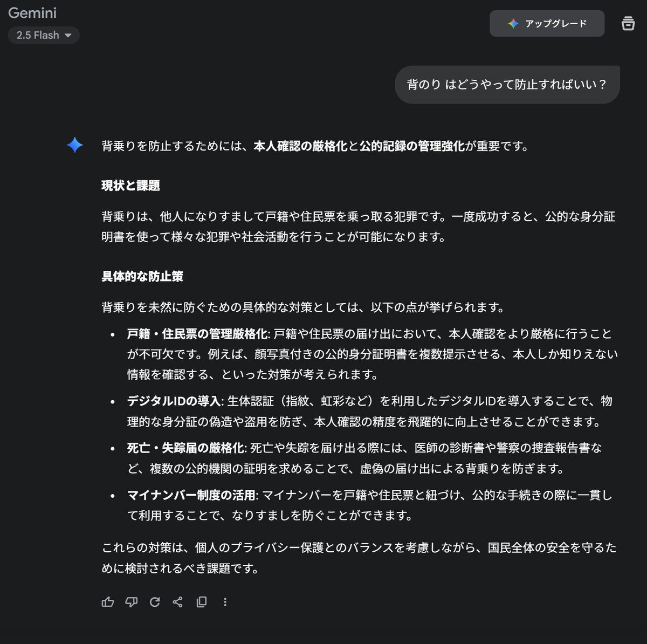Click the Gemini logo text
Image resolution: width=647 pixels, height=644 pixels.
tap(32, 13)
